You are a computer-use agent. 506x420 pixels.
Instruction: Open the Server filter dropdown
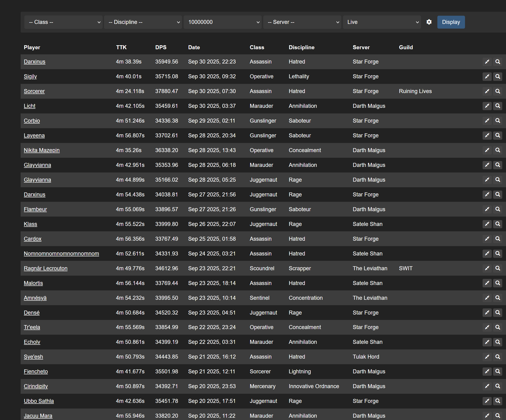(302, 22)
